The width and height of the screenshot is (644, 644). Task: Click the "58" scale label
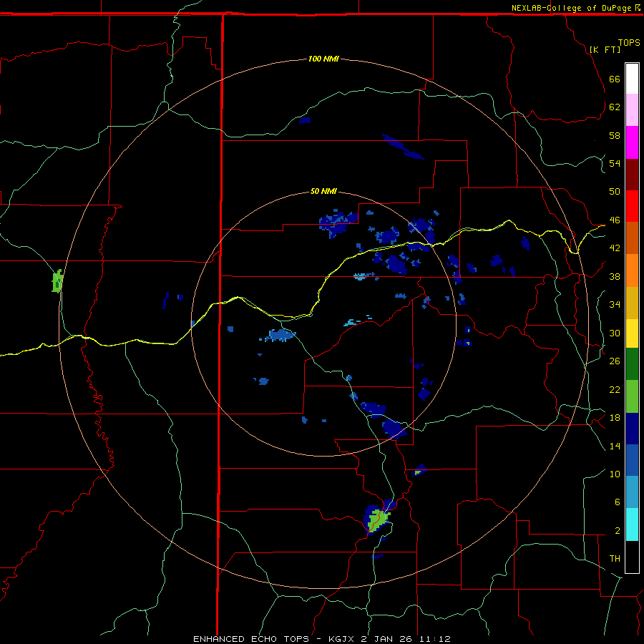tap(615, 135)
